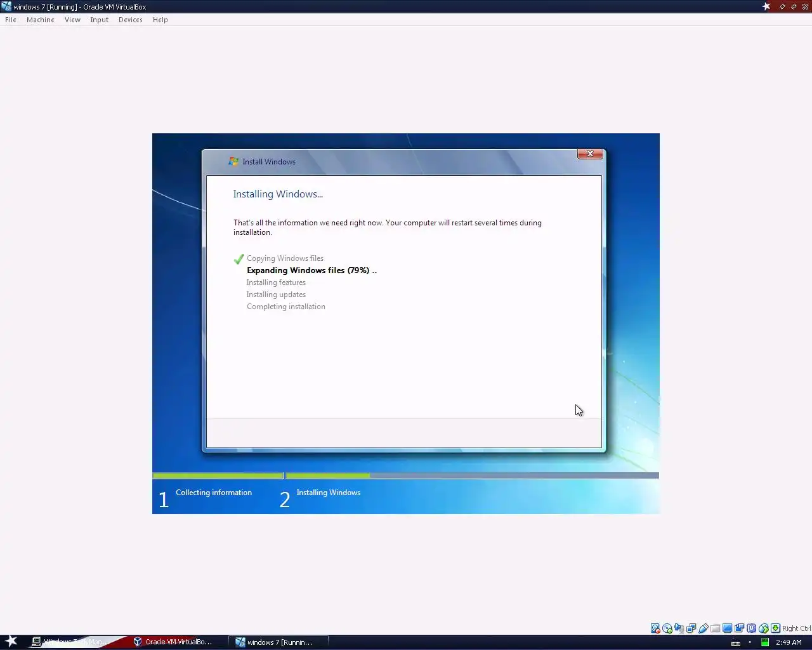Viewport: 812px width, 650px height.
Task: Click the 2:49 AM clock
Action: click(x=789, y=642)
